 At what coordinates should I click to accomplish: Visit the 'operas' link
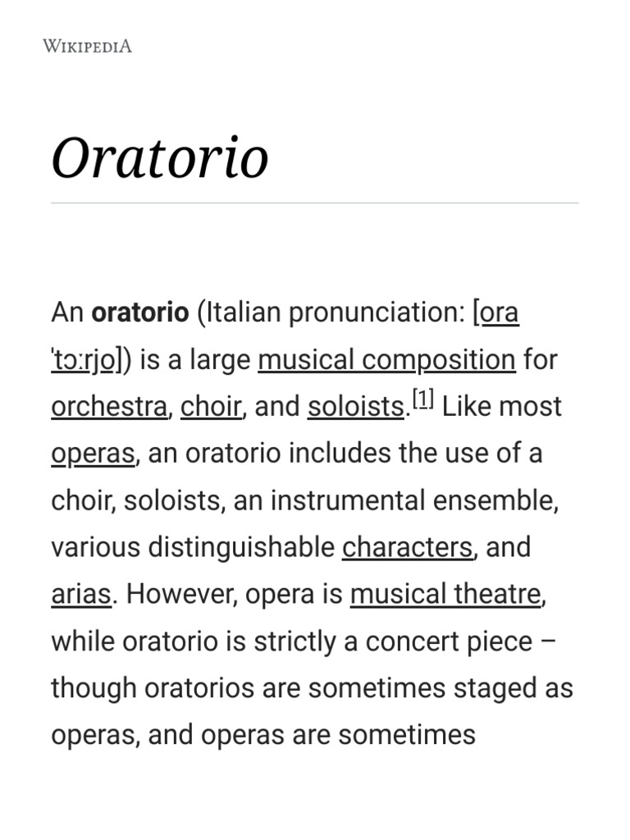click(93, 454)
